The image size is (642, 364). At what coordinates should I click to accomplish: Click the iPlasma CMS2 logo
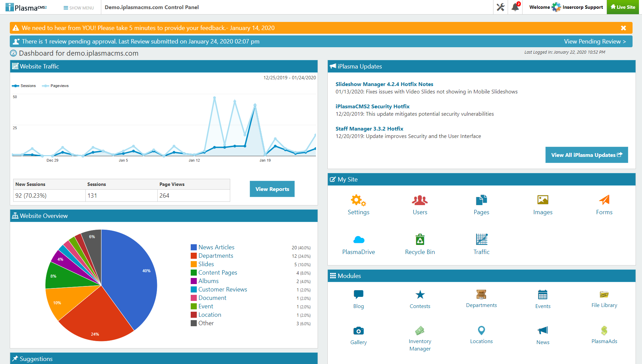coord(26,7)
